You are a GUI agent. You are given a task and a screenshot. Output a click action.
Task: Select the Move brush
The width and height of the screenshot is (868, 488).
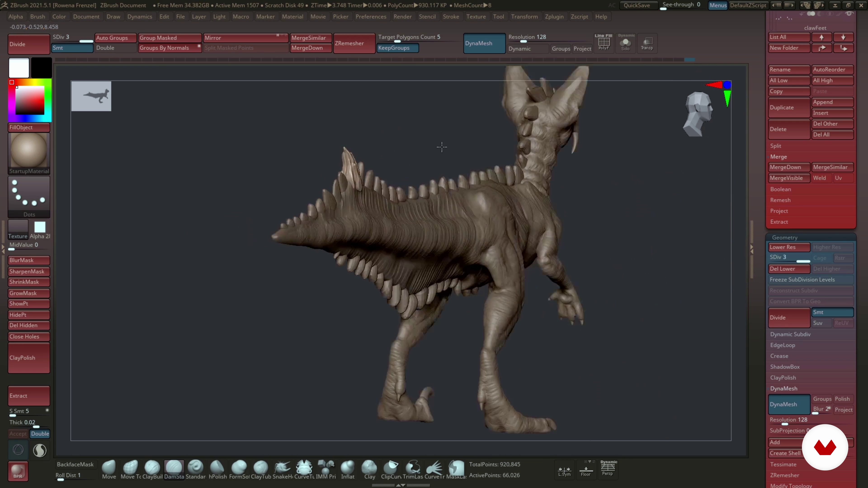click(109, 469)
